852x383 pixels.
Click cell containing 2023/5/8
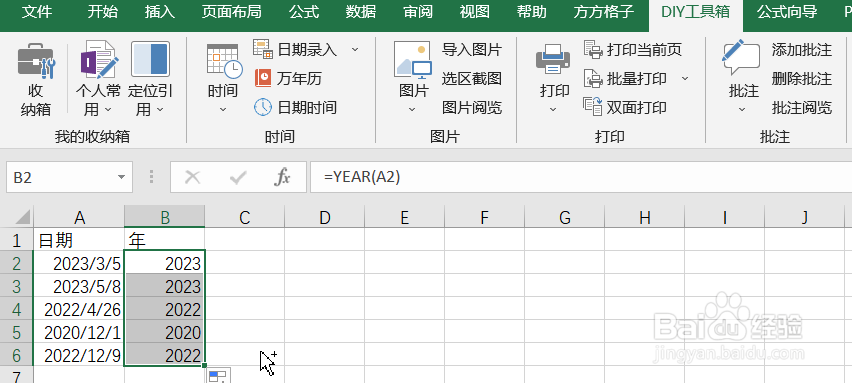(x=79, y=286)
